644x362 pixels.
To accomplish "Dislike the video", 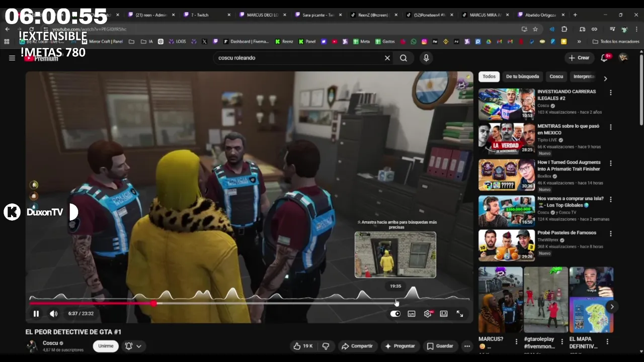I will 326,346.
